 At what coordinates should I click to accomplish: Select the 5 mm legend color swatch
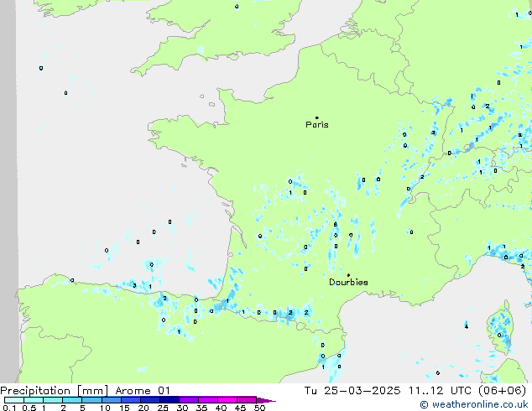[92, 400]
